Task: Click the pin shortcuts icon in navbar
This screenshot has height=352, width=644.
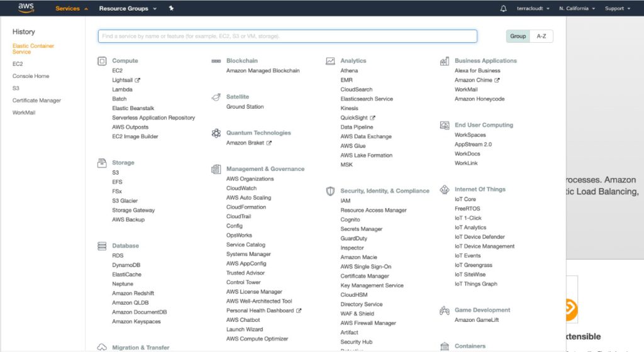Action: pyautogui.click(x=172, y=9)
